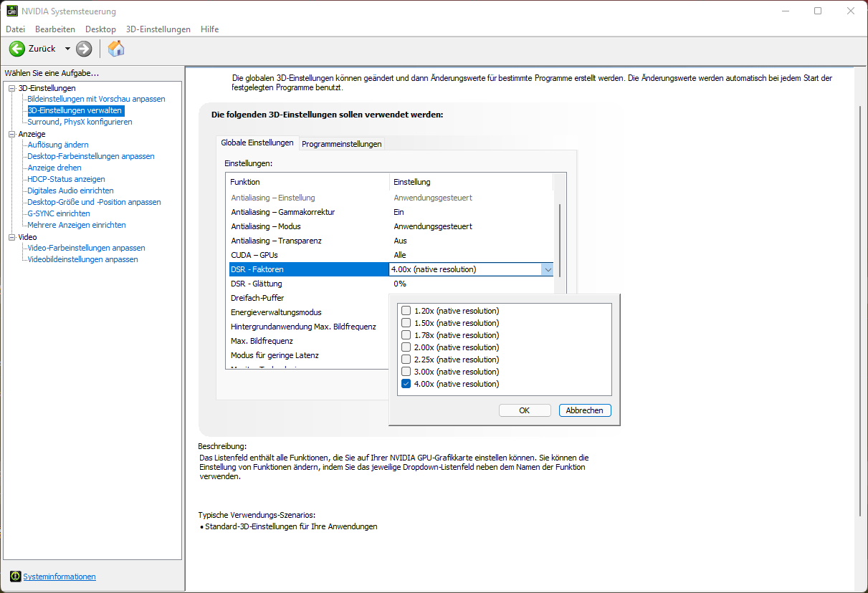868x593 pixels.
Task: Select Videobildeinstellungen anpassen
Action: (x=82, y=259)
